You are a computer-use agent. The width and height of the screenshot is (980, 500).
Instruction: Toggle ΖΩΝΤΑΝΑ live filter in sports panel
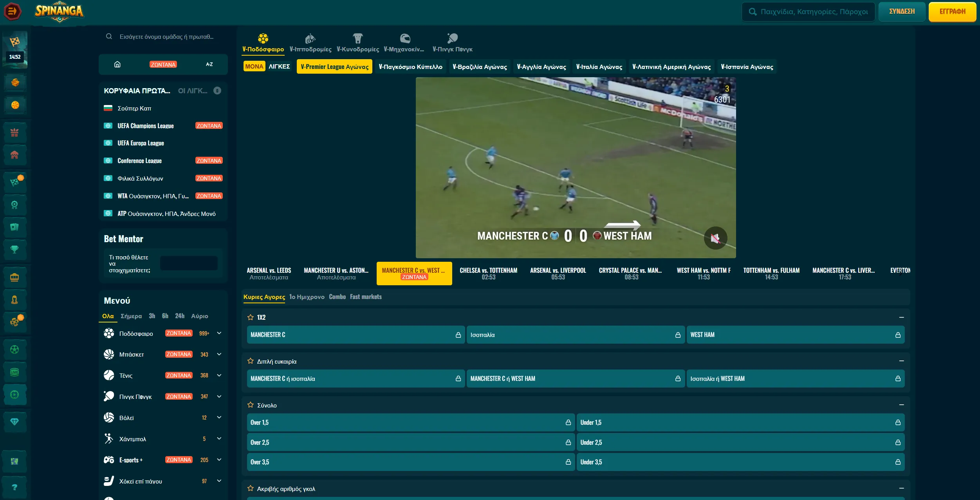click(x=163, y=64)
